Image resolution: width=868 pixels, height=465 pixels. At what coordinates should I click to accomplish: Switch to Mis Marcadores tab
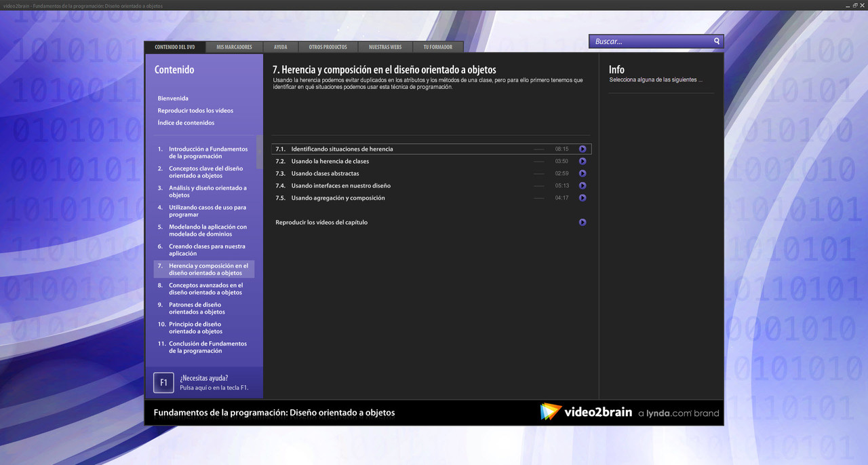pos(235,47)
